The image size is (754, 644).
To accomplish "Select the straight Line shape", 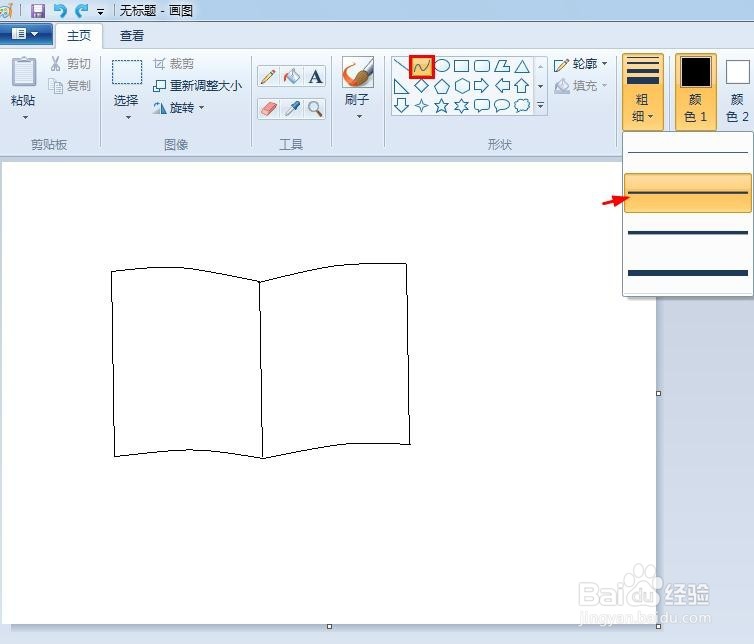I will 400,66.
